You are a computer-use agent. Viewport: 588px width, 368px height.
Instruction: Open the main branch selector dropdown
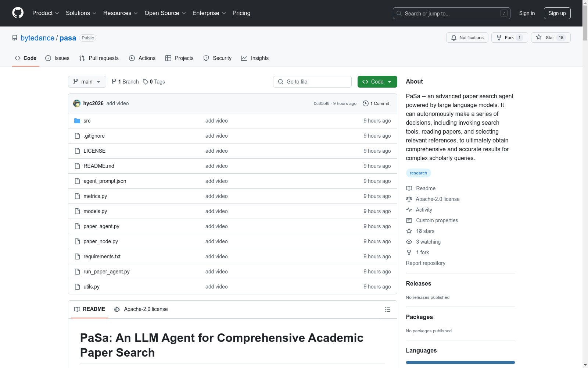pyautogui.click(x=87, y=82)
